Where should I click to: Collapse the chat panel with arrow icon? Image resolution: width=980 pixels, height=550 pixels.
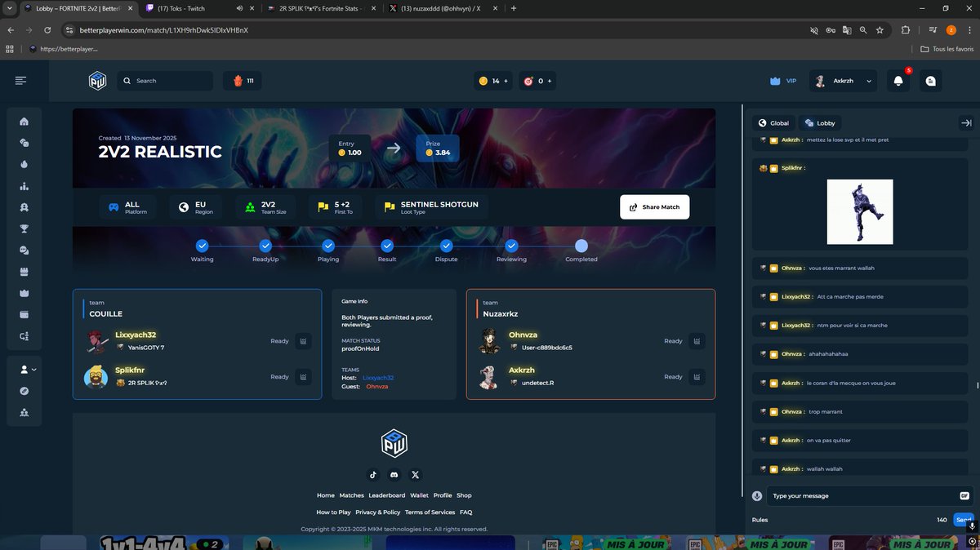pos(966,122)
